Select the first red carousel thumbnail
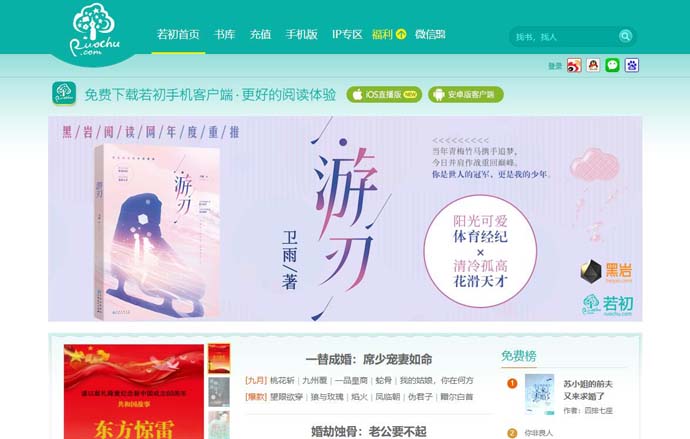The height and width of the screenshot is (439, 690). point(219,359)
